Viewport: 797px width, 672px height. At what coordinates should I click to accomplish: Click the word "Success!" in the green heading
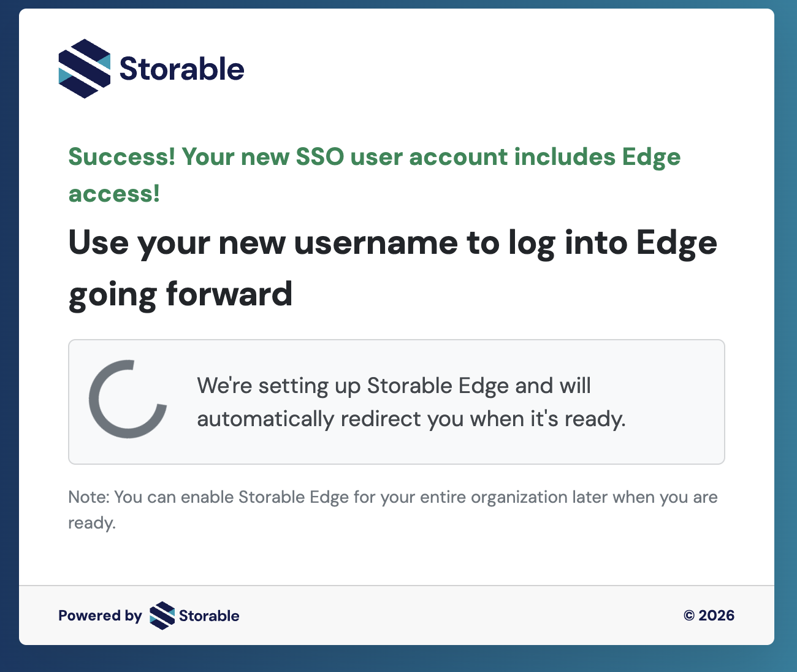tap(121, 157)
